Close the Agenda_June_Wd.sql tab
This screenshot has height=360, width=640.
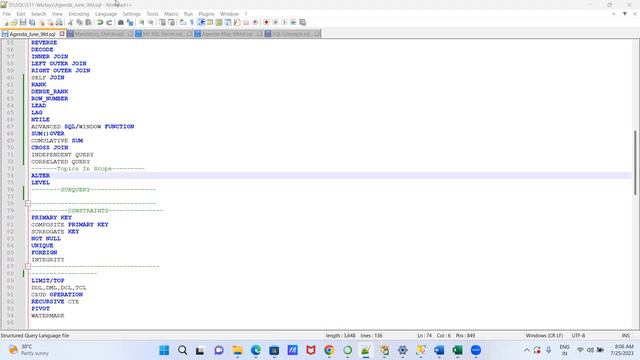(62, 34)
